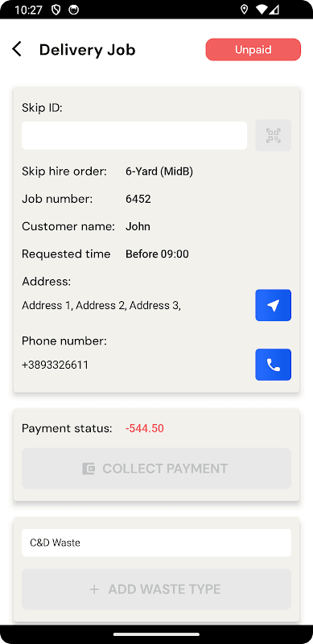Tap the phone number +3893326611
Image resolution: width=313 pixels, height=644 pixels.
(x=55, y=365)
